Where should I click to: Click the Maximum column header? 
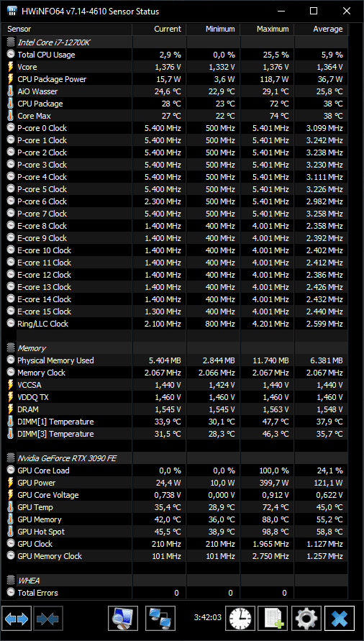point(267,29)
